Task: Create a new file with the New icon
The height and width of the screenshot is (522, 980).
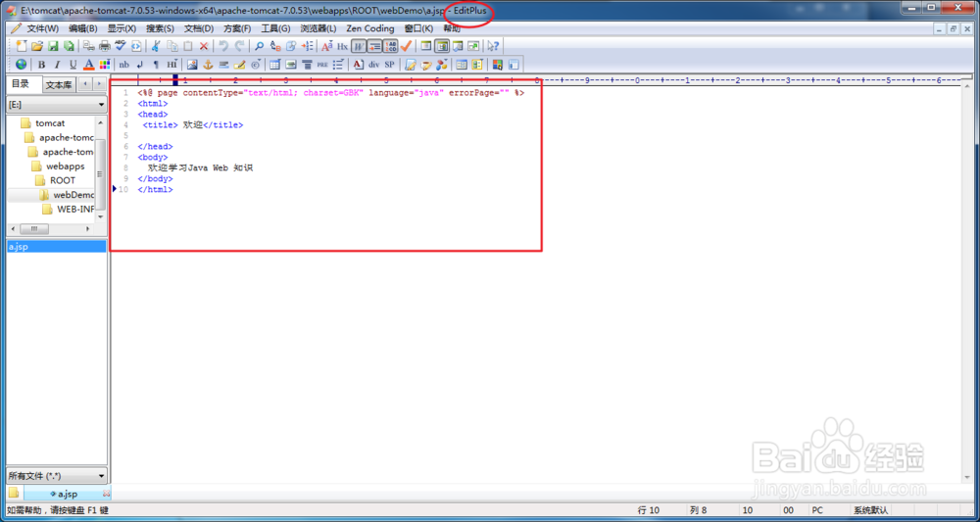Action: point(22,46)
